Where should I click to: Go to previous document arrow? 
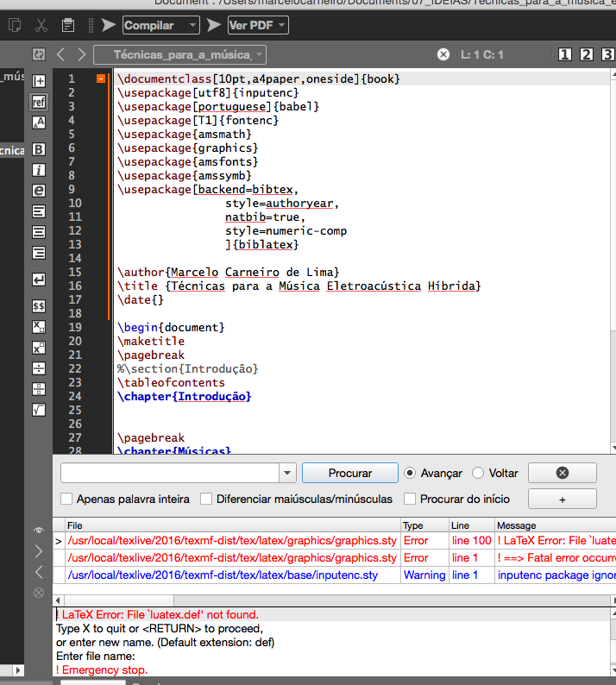(60, 54)
